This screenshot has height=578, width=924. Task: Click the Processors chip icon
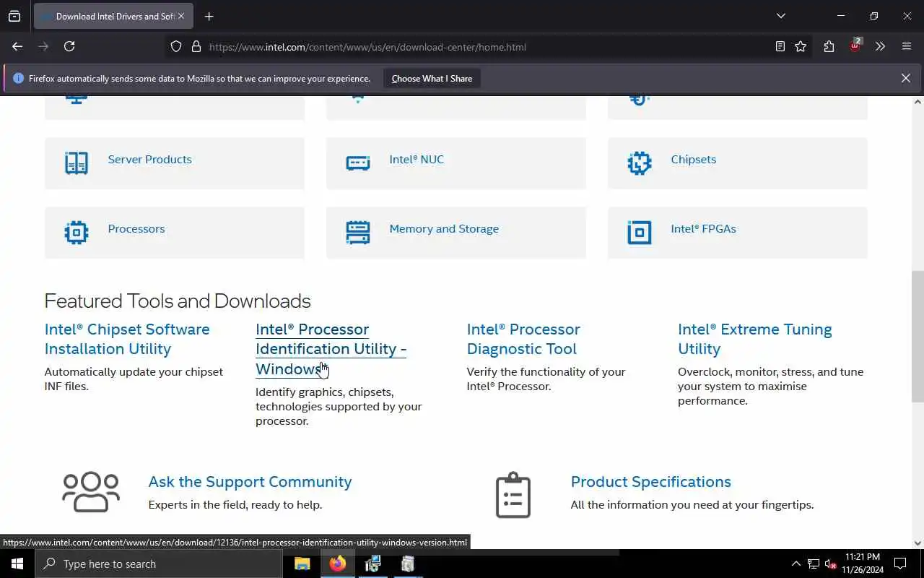click(x=77, y=233)
